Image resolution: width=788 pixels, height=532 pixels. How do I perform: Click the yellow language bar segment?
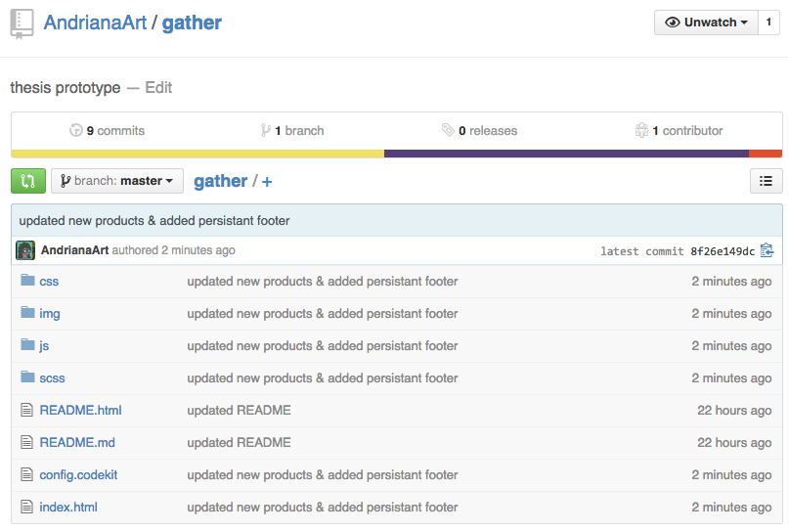[x=197, y=154]
